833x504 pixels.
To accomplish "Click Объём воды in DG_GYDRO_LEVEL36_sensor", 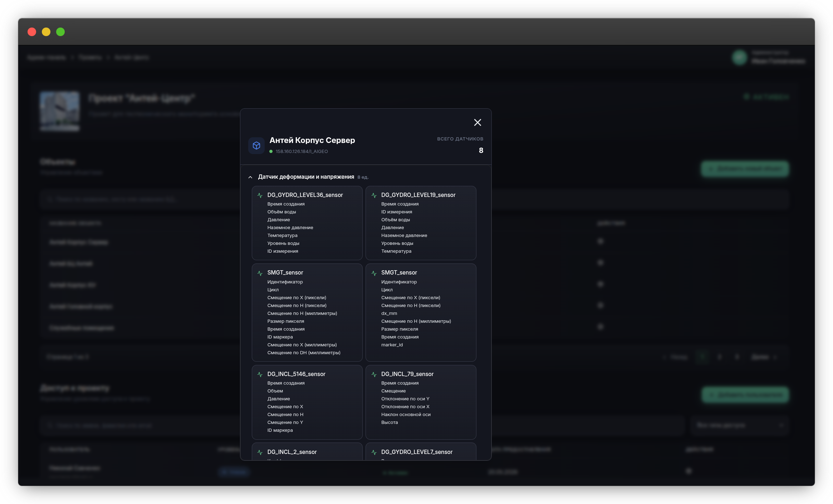I will click(x=281, y=212).
